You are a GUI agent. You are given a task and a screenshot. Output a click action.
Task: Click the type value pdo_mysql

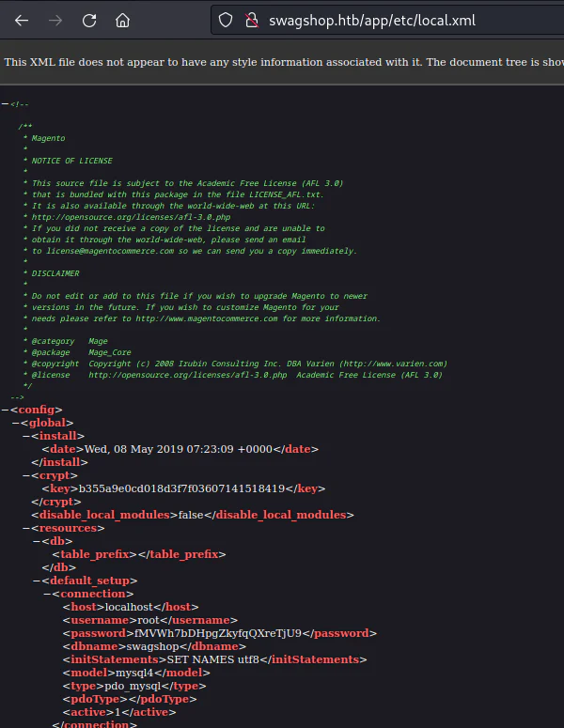tap(133, 686)
